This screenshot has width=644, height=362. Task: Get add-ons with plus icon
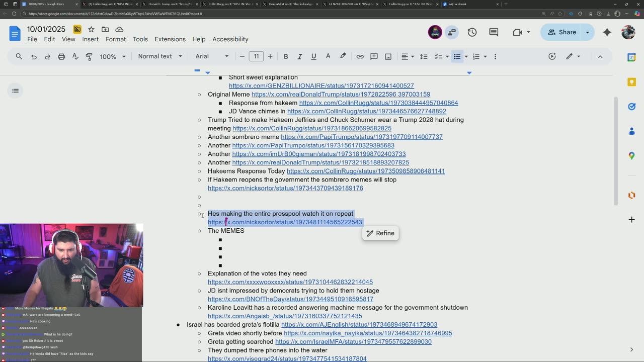tap(631, 220)
